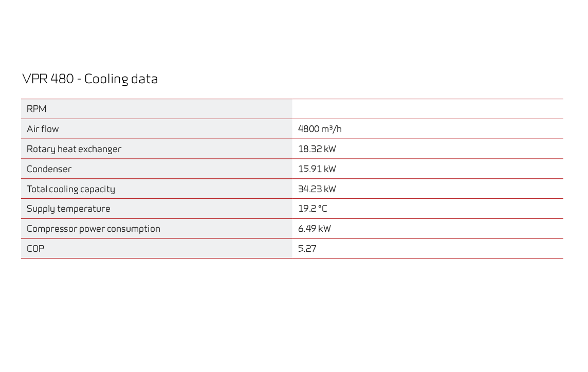Select the RPM row label
Image resolution: width=588 pixels, height=372 pixels.
click(36, 109)
